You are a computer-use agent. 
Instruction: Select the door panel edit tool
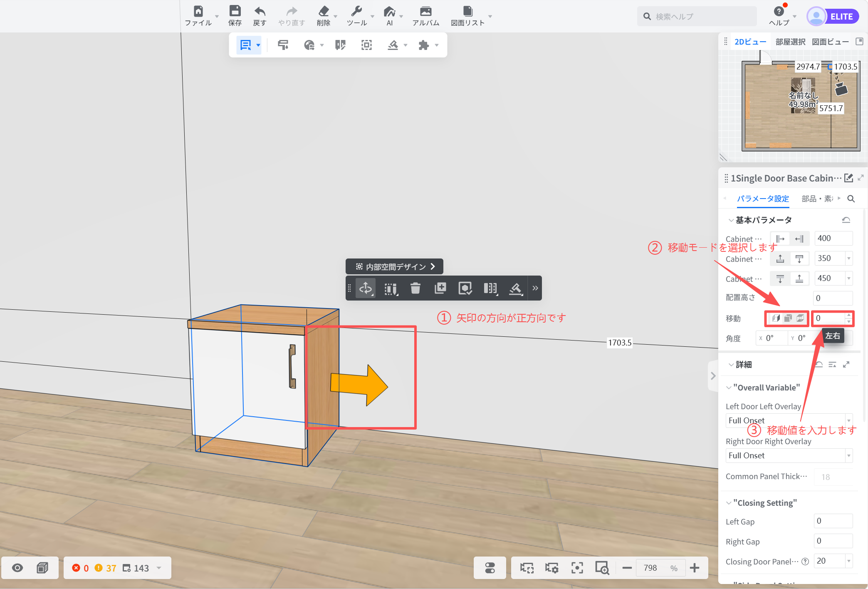point(341,45)
